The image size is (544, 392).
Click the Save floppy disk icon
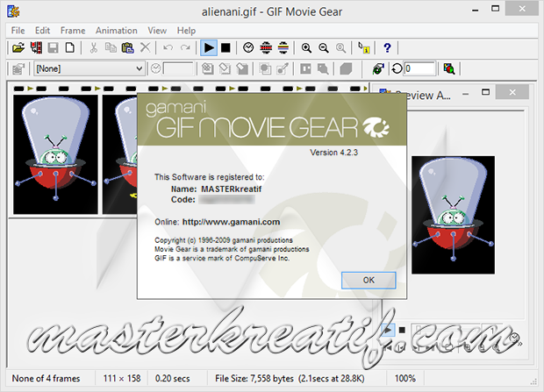(x=53, y=47)
